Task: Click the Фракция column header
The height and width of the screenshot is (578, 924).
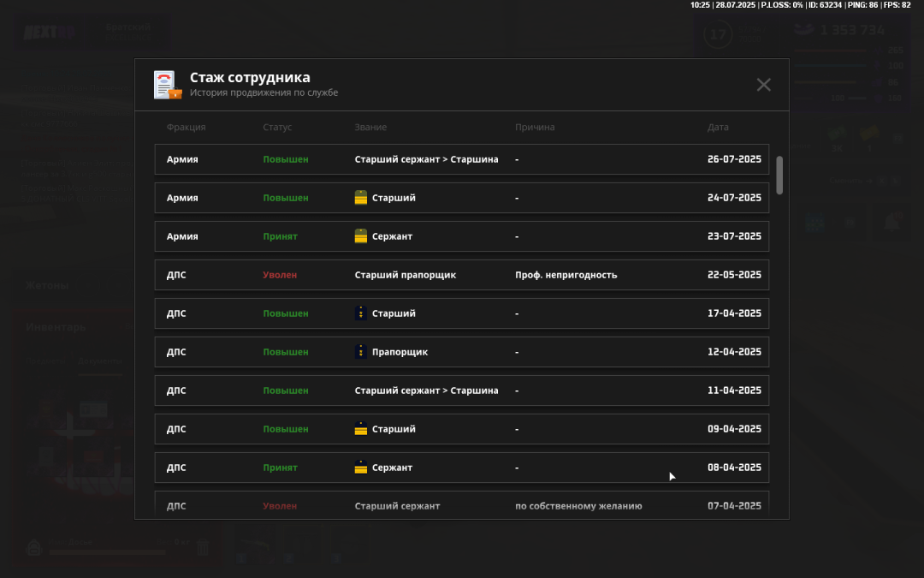Action: click(x=186, y=127)
